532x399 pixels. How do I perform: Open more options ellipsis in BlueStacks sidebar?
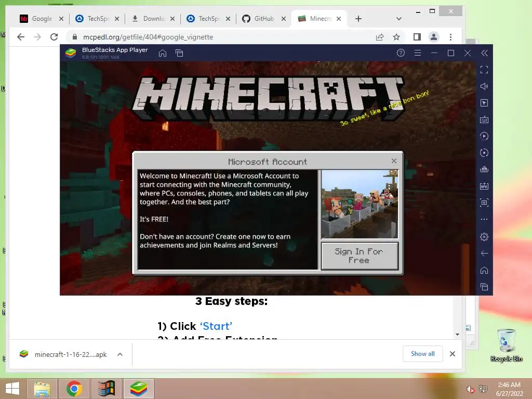[484, 219]
